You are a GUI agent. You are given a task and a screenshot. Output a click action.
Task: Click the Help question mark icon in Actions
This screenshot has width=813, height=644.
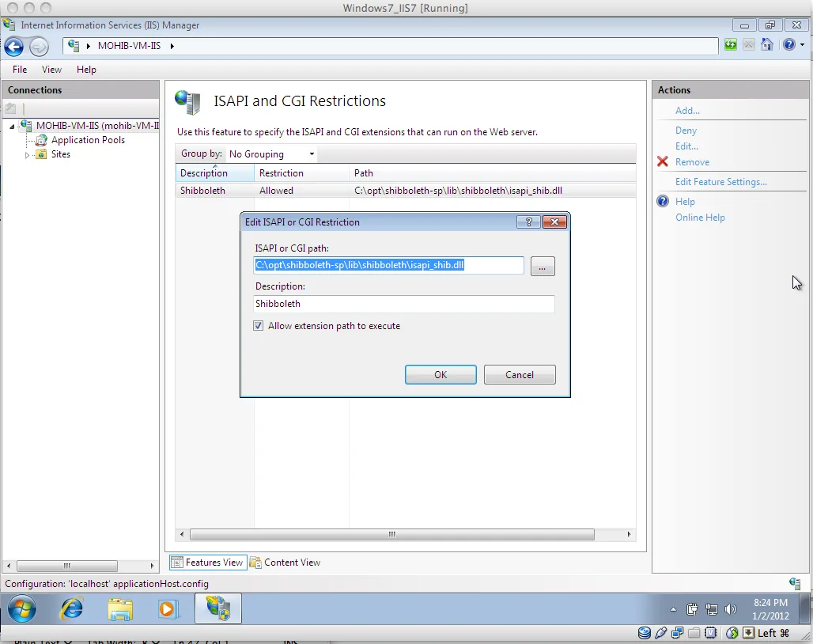(x=663, y=201)
